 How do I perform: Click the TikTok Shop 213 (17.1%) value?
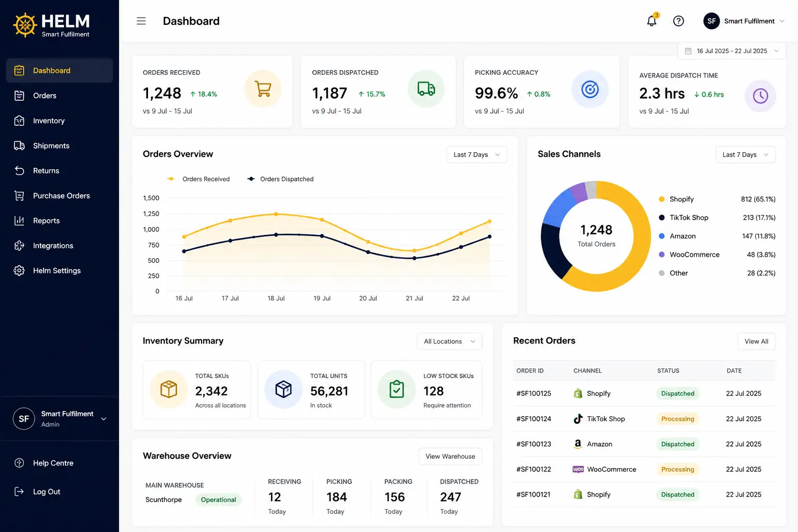[x=759, y=218]
